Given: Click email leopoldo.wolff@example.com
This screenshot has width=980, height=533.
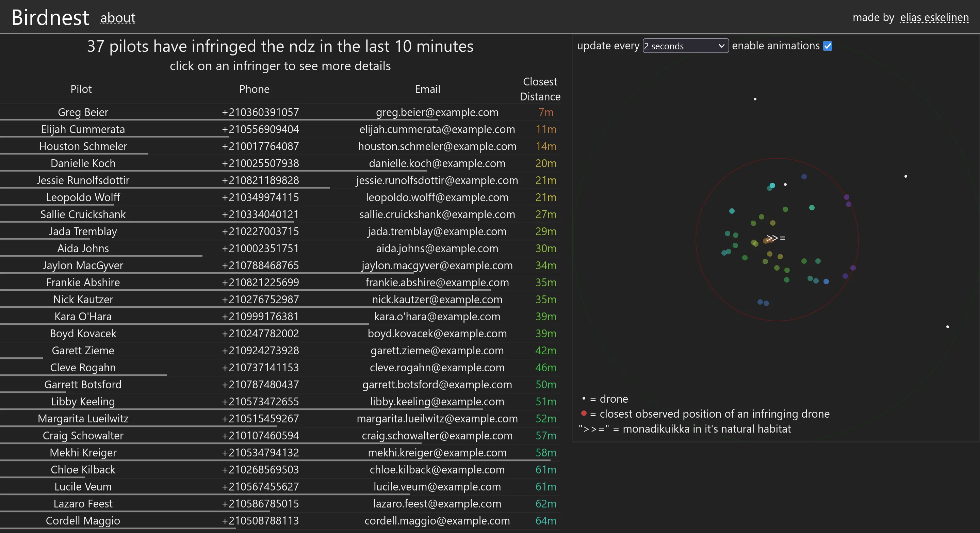Looking at the screenshot, I should (437, 197).
